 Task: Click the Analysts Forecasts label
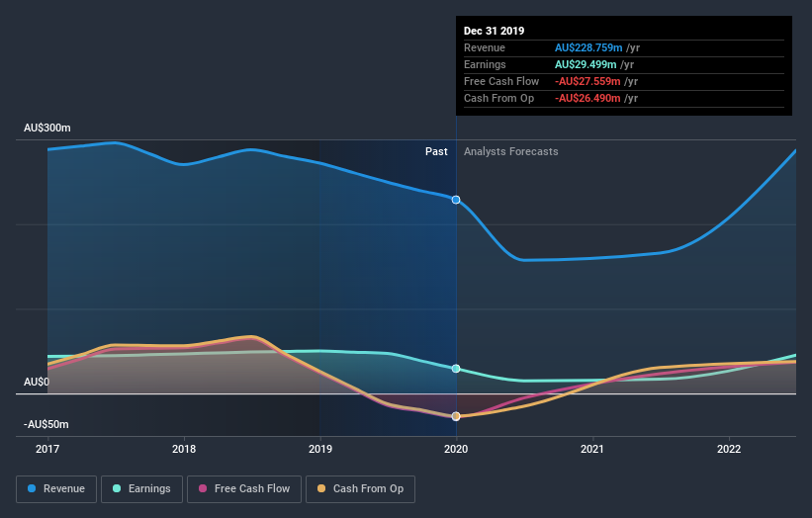(x=510, y=151)
